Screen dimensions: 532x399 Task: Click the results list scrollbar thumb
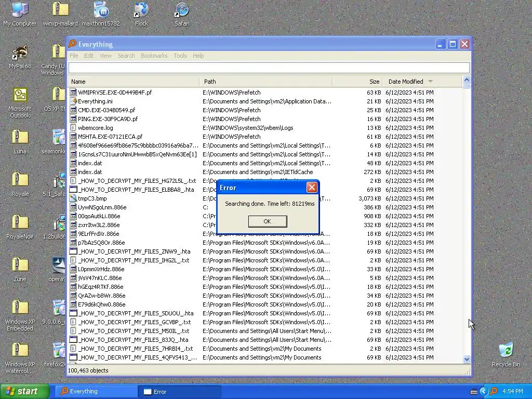pyautogui.click(x=467, y=86)
